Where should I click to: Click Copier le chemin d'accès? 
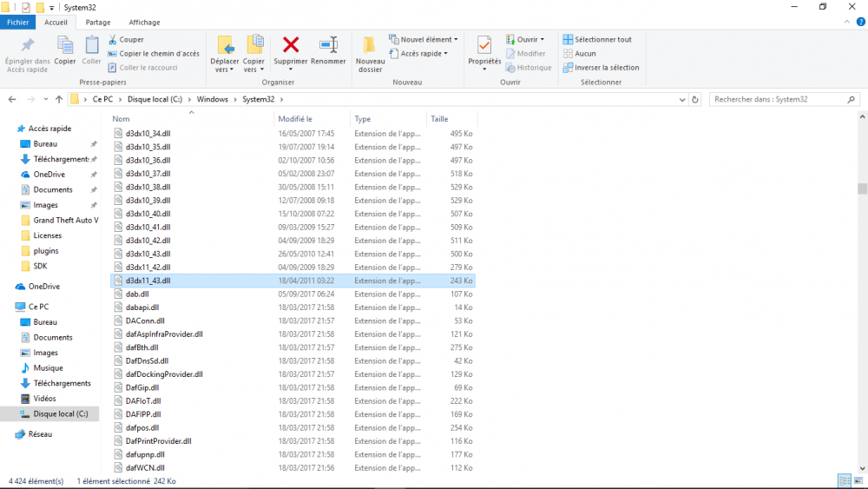pyautogui.click(x=154, y=54)
